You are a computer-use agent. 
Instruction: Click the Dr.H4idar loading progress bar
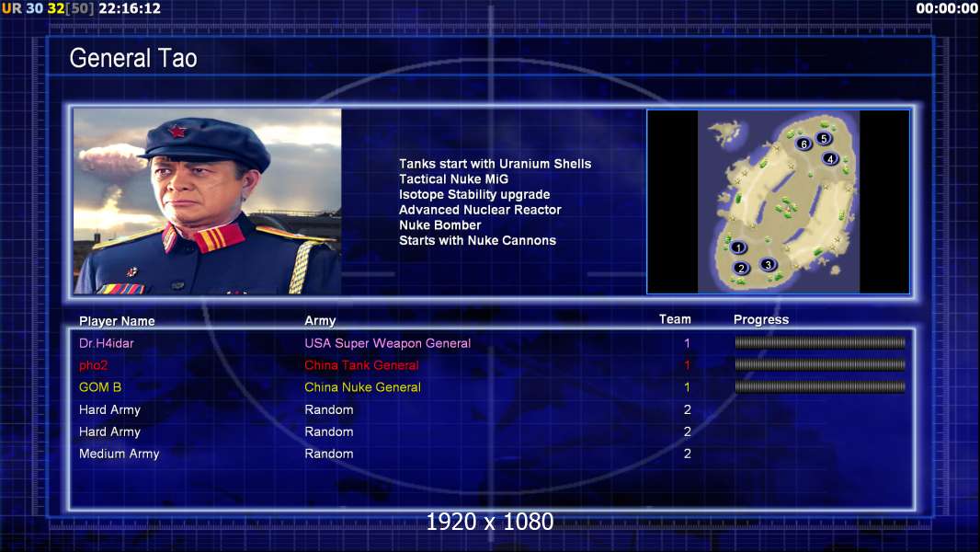[x=820, y=342]
